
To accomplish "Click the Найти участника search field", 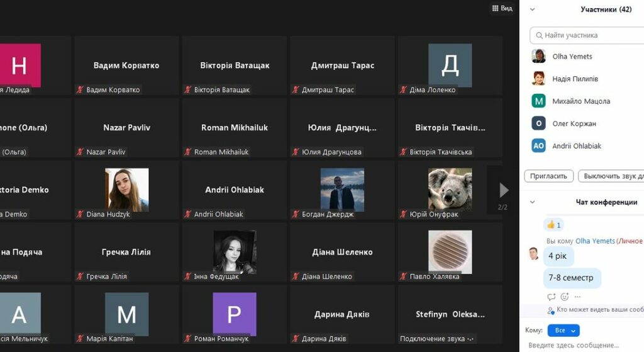I will point(588,35).
